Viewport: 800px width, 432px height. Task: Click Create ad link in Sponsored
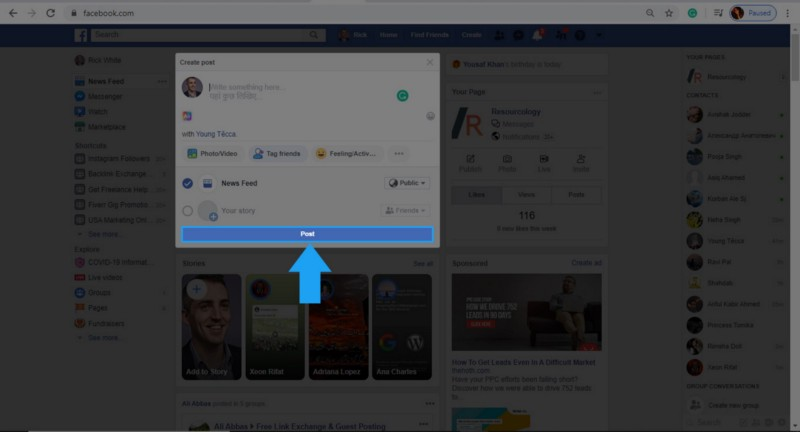pyautogui.click(x=586, y=263)
